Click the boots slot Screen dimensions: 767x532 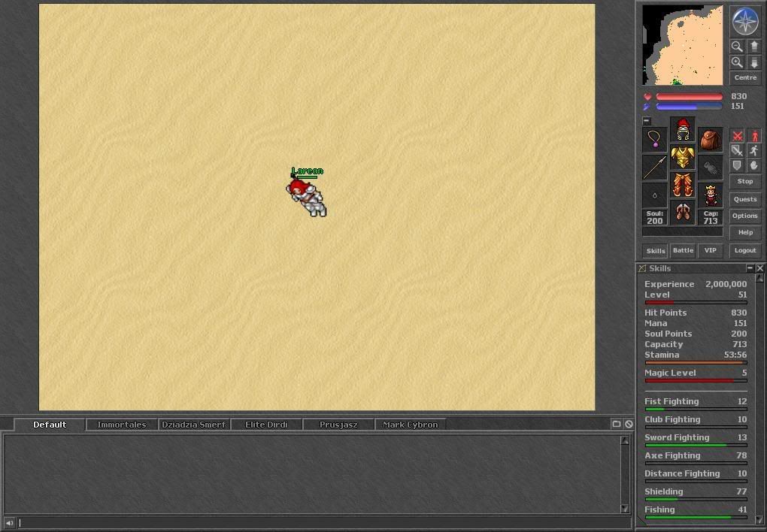[682, 213]
